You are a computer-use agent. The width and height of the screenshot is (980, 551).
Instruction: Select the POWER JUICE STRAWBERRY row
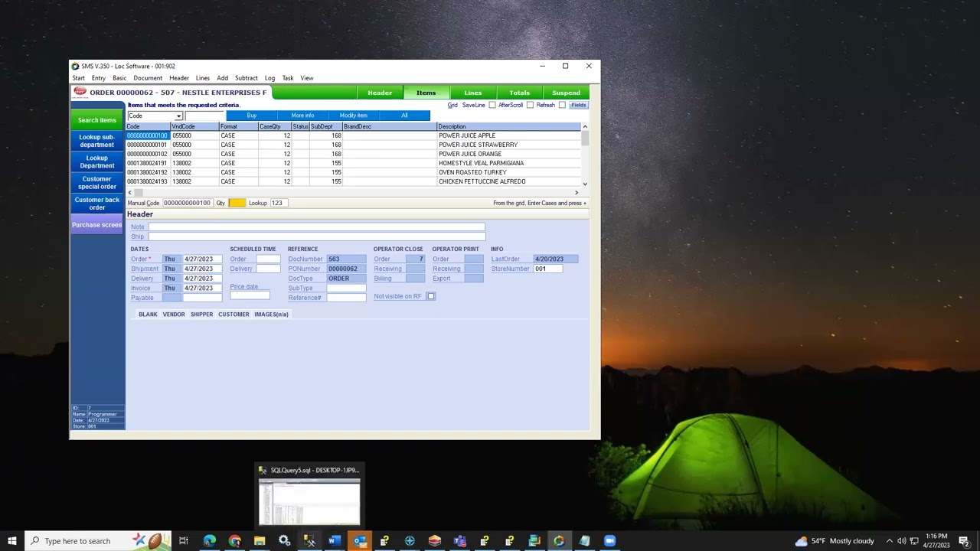pos(353,145)
